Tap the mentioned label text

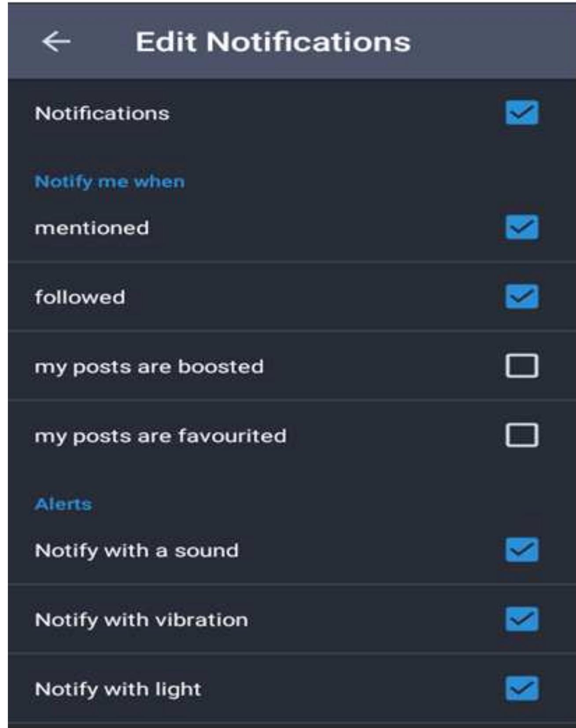point(92,228)
